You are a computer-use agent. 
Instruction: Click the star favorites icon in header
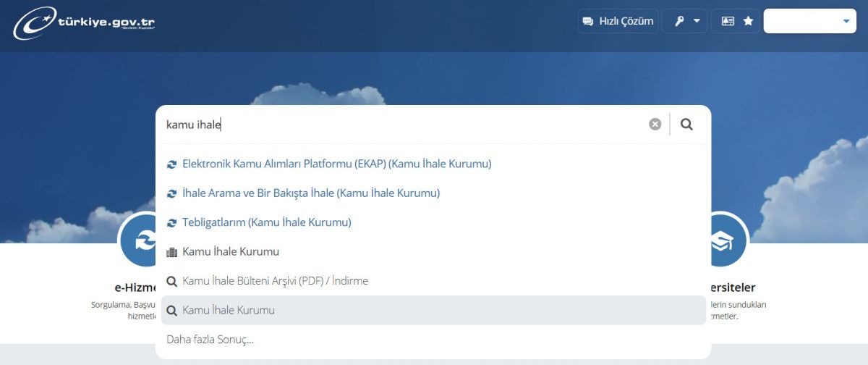point(748,21)
